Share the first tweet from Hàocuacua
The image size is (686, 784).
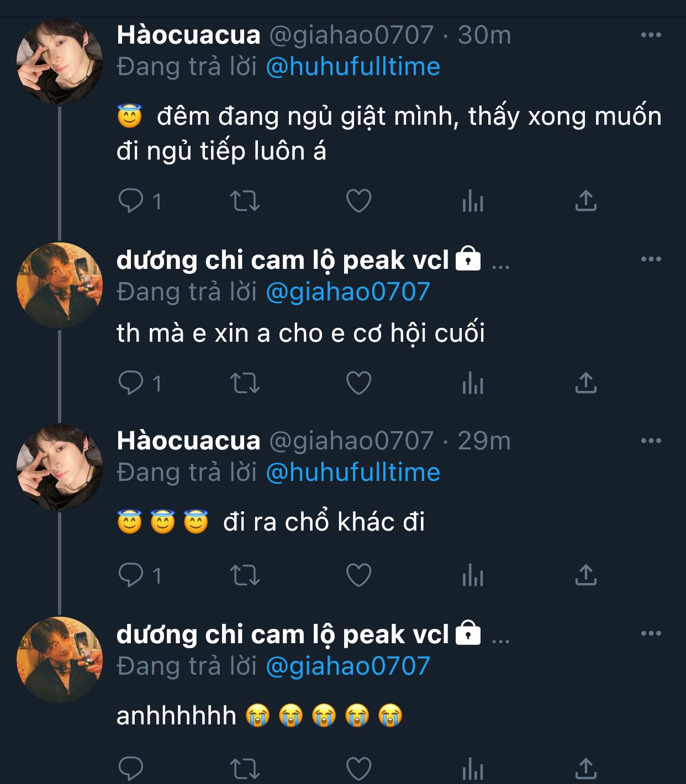tap(585, 201)
